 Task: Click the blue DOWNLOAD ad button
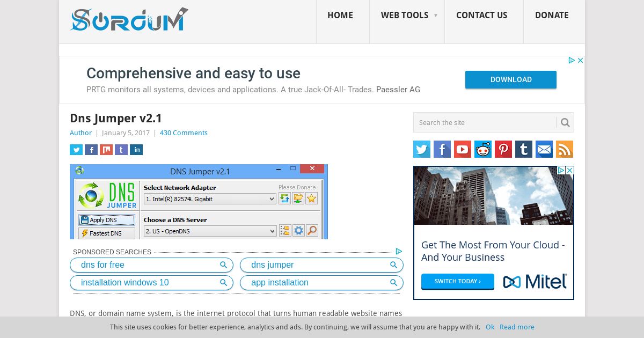click(x=511, y=79)
